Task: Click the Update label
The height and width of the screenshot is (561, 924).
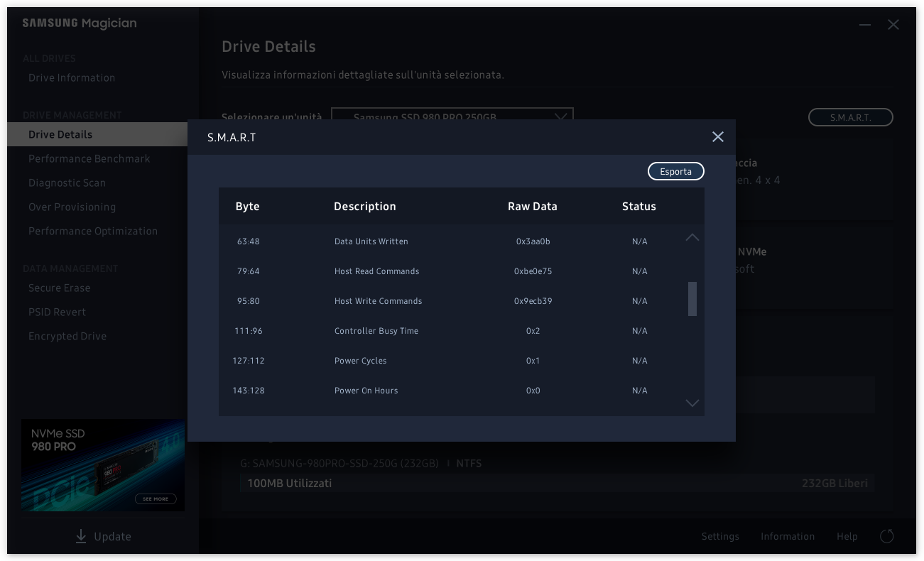Action: pos(112,537)
